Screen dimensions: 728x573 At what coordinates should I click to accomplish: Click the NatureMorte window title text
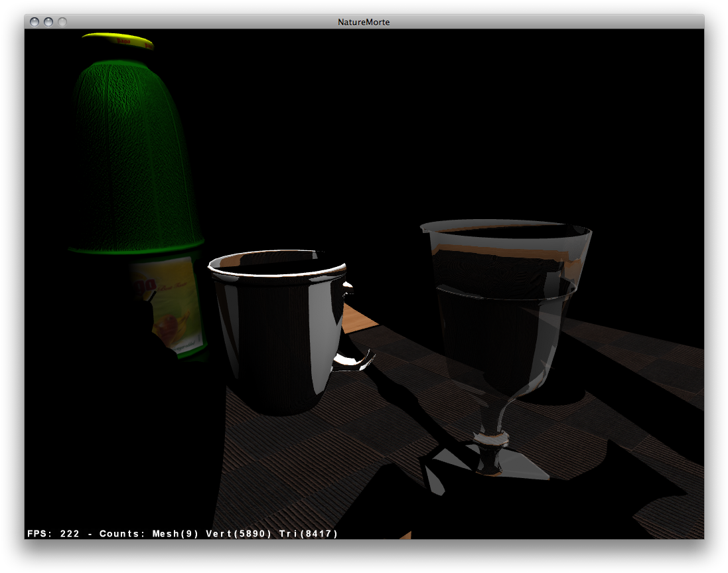pyautogui.click(x=364, y=22)
